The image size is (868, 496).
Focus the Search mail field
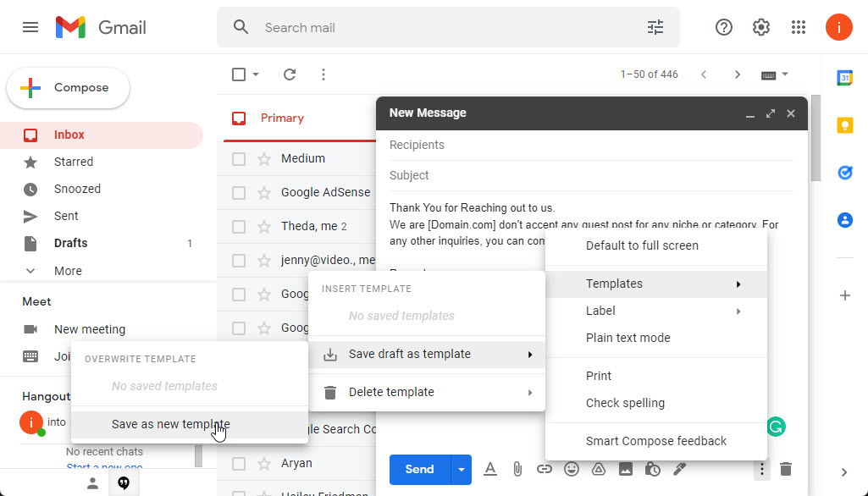pos(448,27)
